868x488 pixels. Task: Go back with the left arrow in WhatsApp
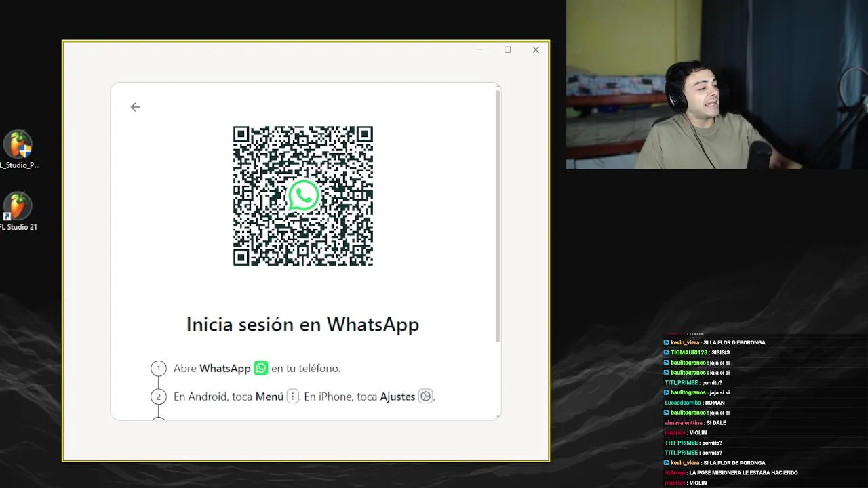pyautogui.click(x=135, y=107)
